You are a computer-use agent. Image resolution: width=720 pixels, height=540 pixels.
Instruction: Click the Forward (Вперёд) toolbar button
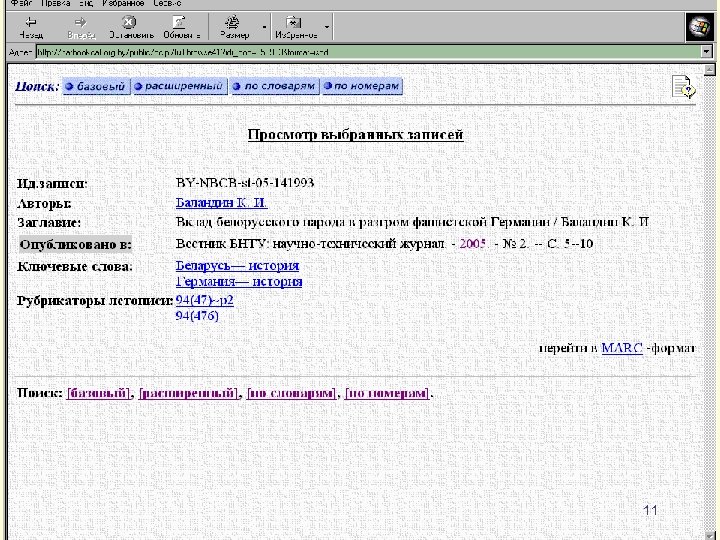point(81,27)
